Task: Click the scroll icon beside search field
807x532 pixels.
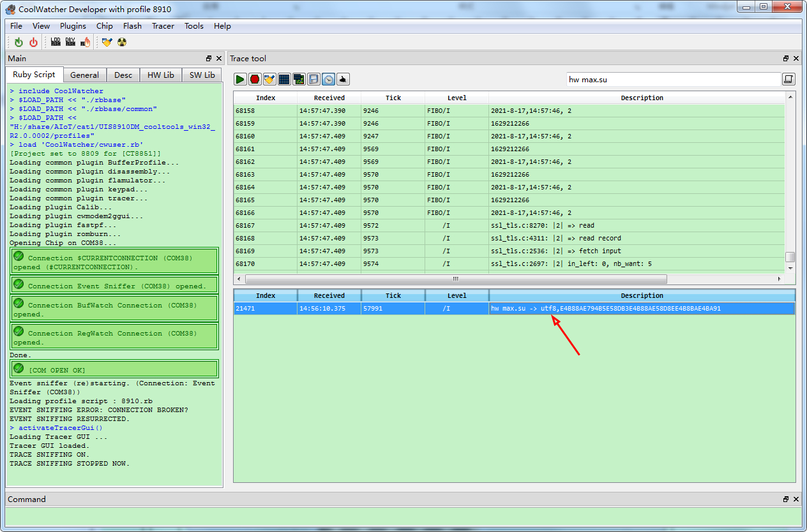Action: (788, 79)
